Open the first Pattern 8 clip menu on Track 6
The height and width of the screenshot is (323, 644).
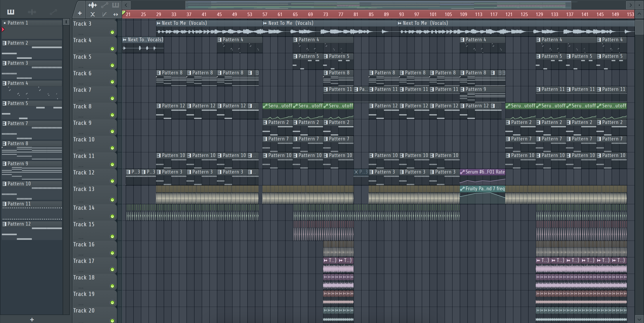tap(159, 73)
